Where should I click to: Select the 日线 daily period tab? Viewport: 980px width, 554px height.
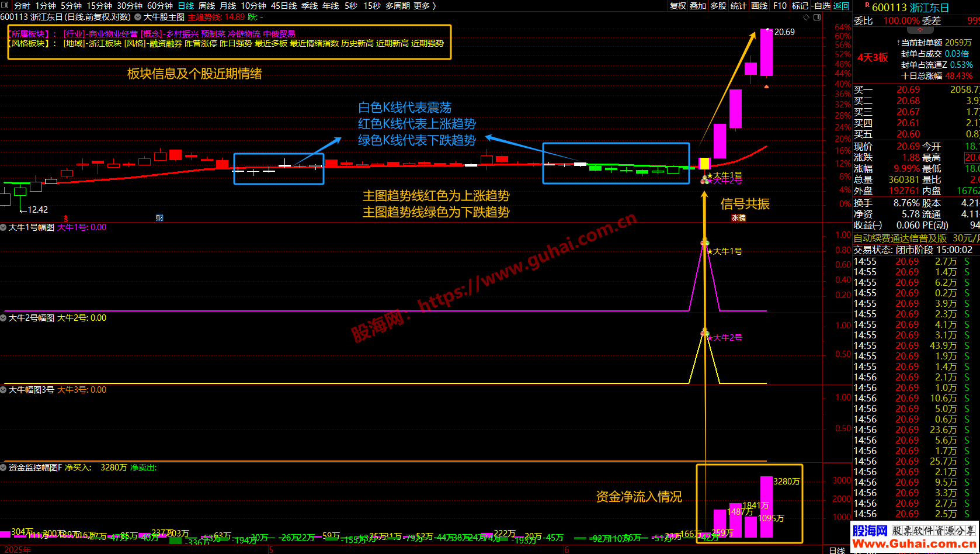186,6
